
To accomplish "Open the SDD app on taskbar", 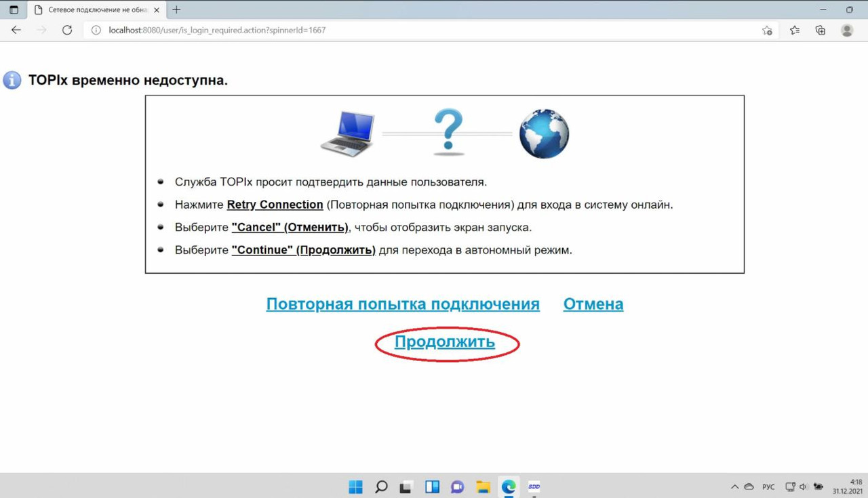I will tap(534, 486).
